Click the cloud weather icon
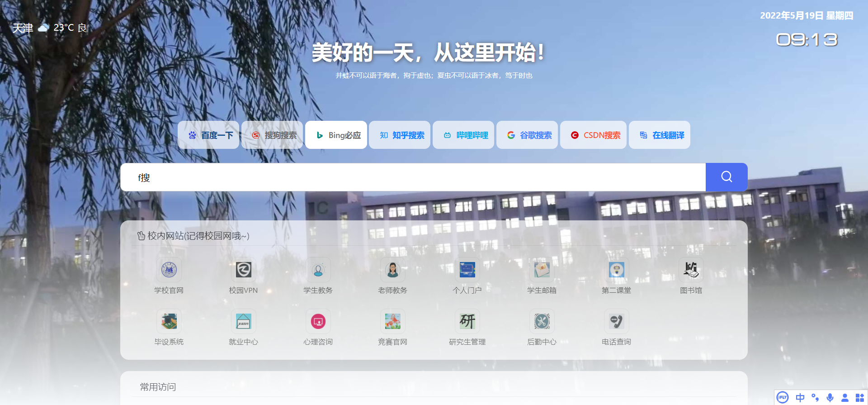This screenshot has height=405, width=868. coord(43,28)
